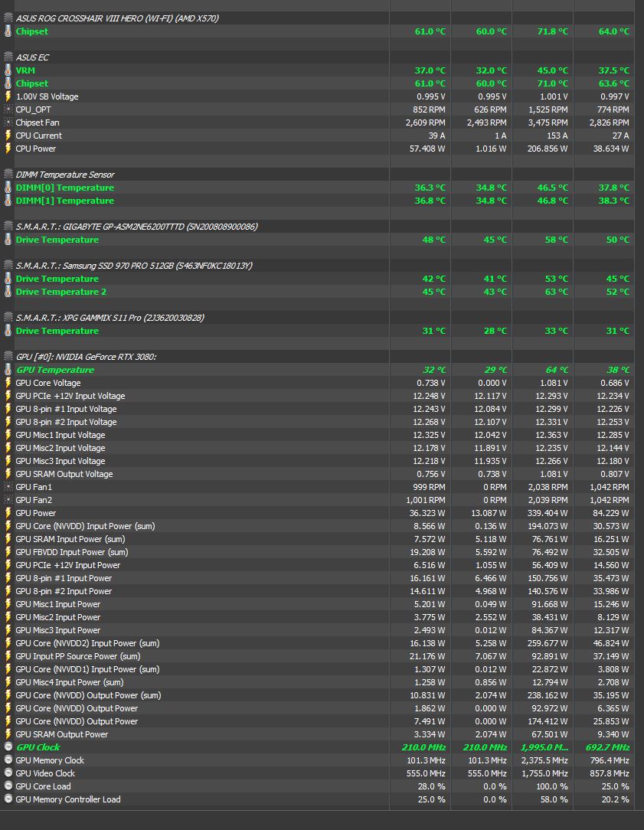Click the thermometer icon beside DIMM[1] Temperature

8,201
